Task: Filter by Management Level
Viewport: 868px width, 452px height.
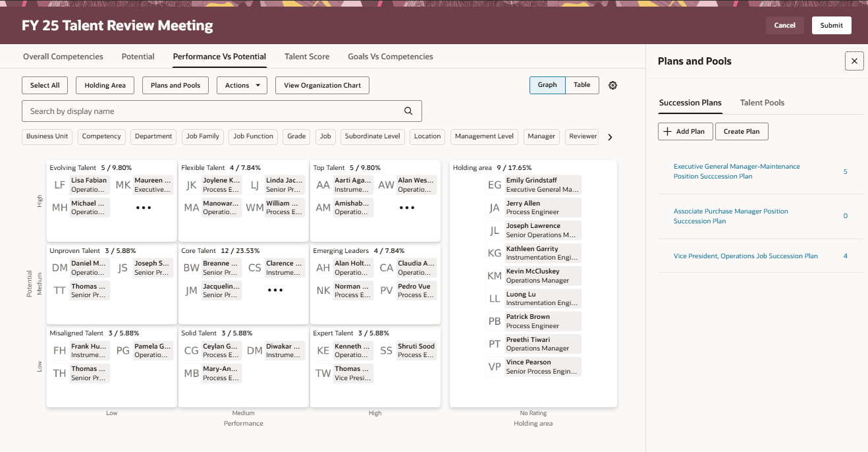Action: coord(484,136)
